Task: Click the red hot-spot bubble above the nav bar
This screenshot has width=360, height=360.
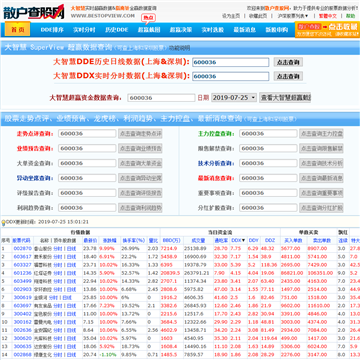Action: (149, 18)
